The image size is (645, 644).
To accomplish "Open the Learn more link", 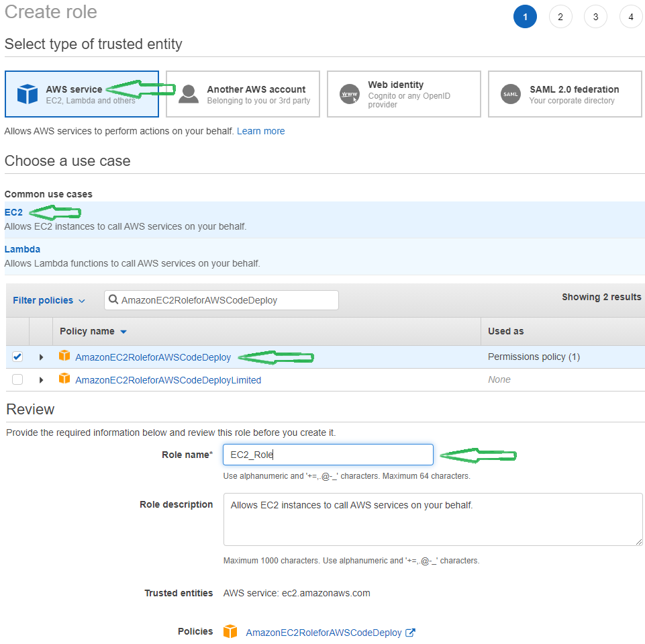I will tap(261, 131).
